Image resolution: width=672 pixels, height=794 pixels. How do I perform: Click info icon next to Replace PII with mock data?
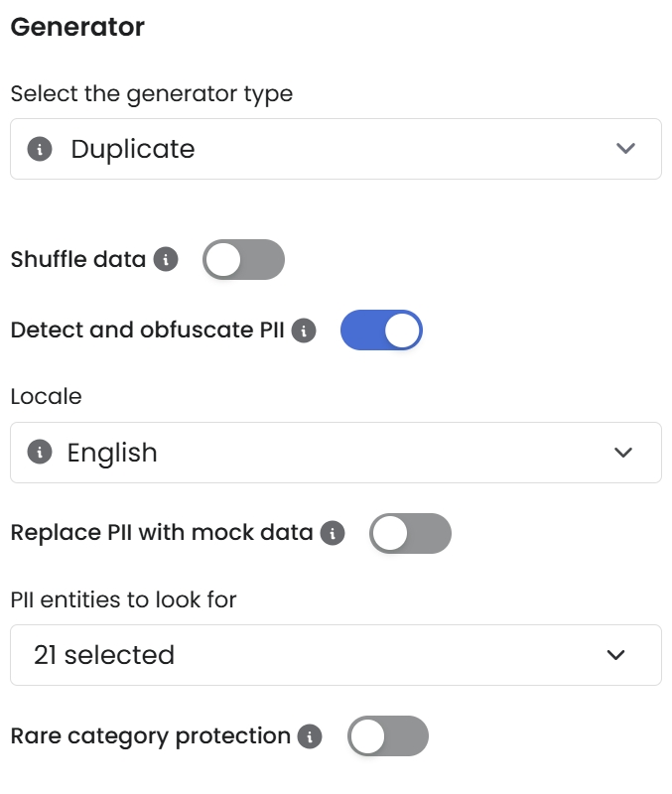click(333, 533)
